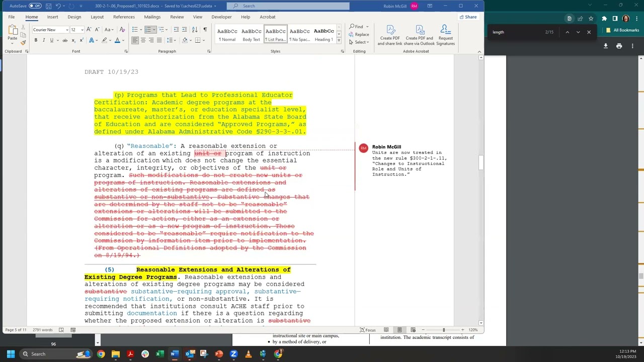644x362 pixels.
Task: Click the Windows Start button
Action: 11,354
